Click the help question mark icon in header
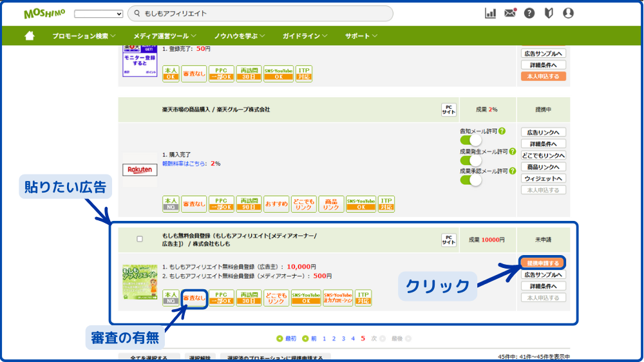Viewport: 644px width, 362px height. (529, 14)
